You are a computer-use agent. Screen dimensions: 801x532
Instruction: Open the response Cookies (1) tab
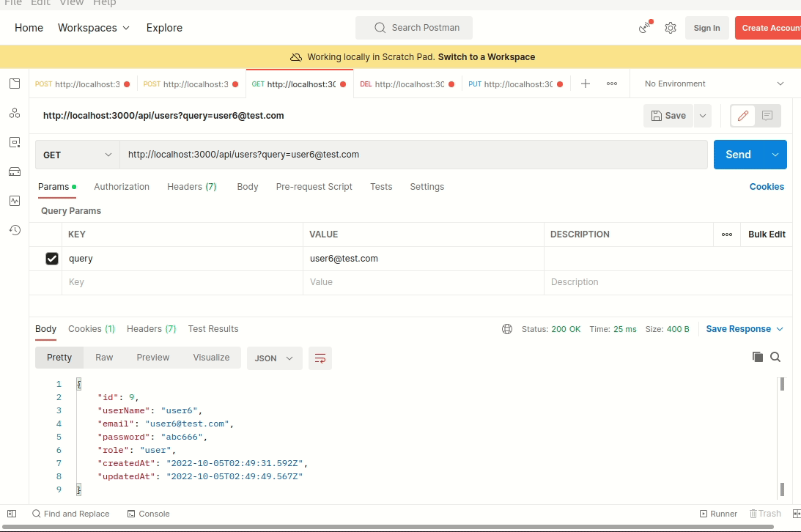(x=92, y=329)
